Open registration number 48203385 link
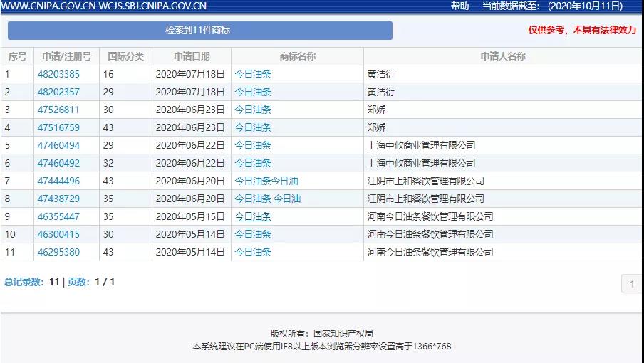 58,74
